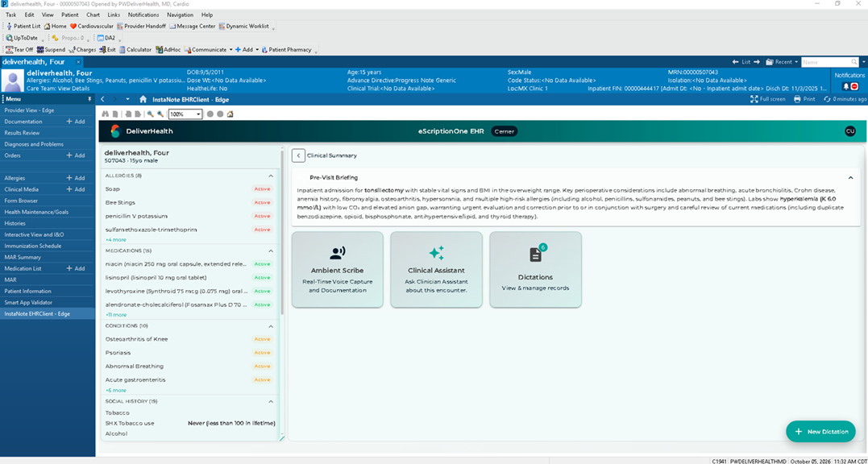Open the CU user avatar
Image resolution: width=868 pixels, height=464 pixels.
tap(849, 131)
